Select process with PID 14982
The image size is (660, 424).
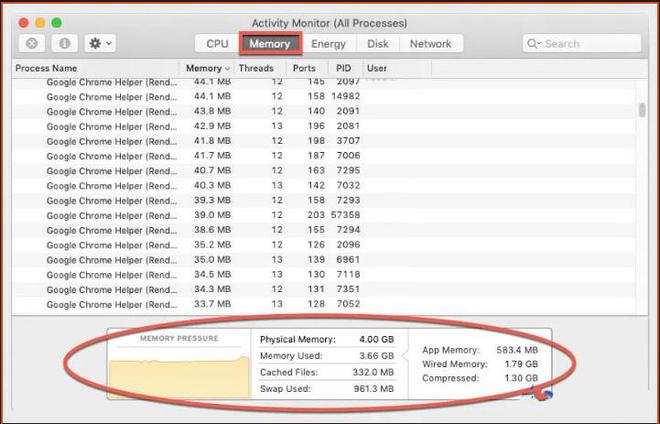click(x=324, y=96)
